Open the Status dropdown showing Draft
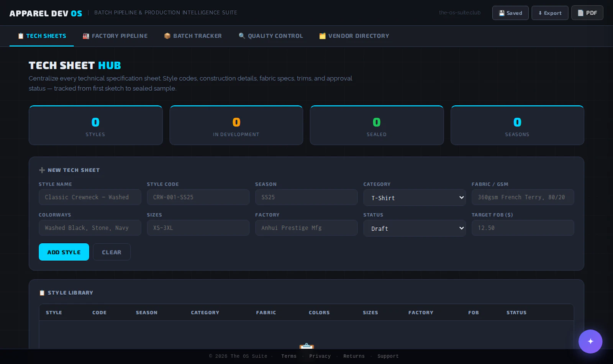Image resolution: width=613 pixels, height=364 pixels. [415, 228]
